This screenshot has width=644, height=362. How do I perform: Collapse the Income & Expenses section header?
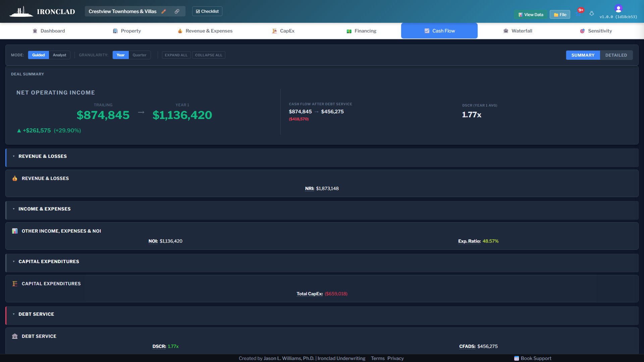click(x=322, y=210)
